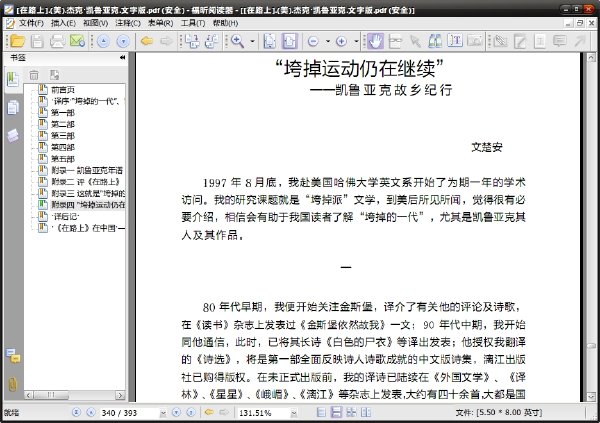
Task: Open the 帮助(H) menu
Action: (225, 23)
